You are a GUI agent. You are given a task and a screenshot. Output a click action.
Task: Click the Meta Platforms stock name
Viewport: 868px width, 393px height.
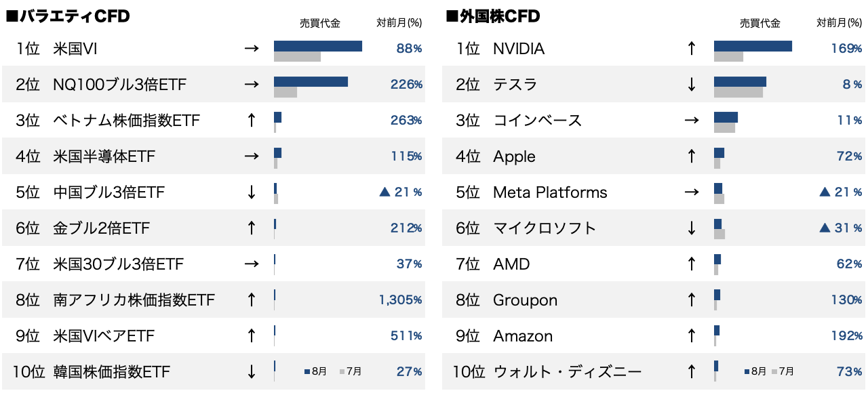[550, 192]
